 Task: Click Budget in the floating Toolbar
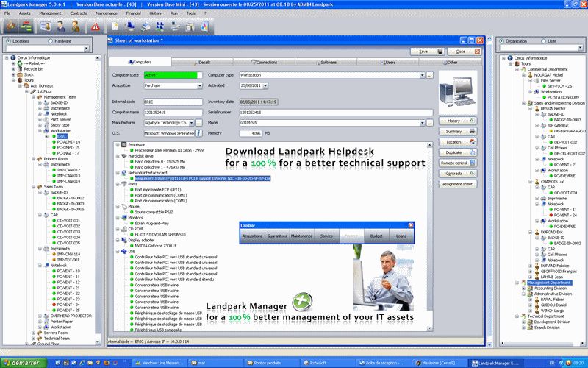[376, 236]
